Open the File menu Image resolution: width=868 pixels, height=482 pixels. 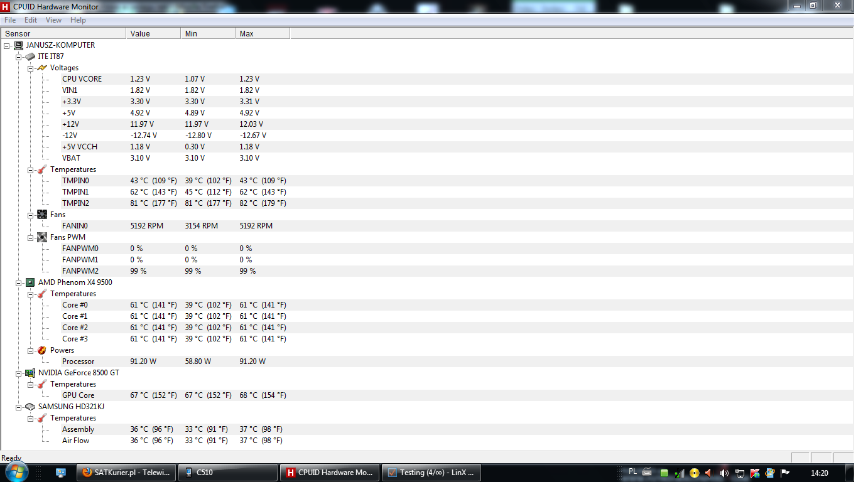coord(10,20)
